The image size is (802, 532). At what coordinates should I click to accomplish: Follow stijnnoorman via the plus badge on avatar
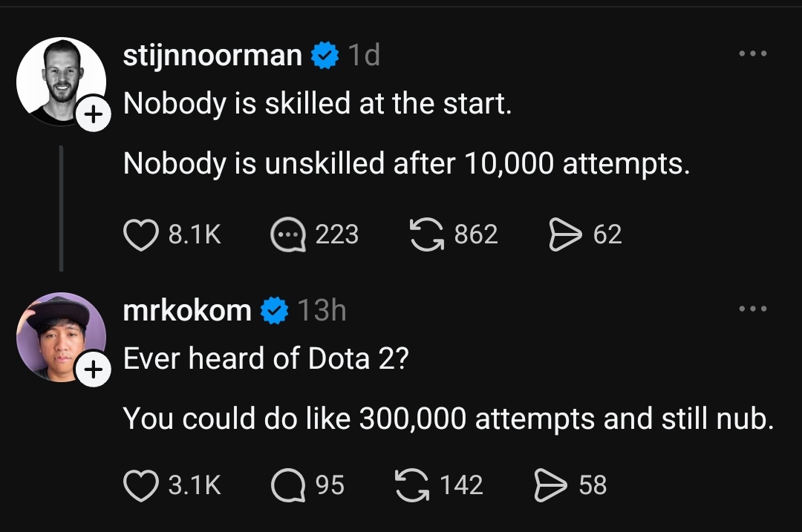[x=93, y=114]
